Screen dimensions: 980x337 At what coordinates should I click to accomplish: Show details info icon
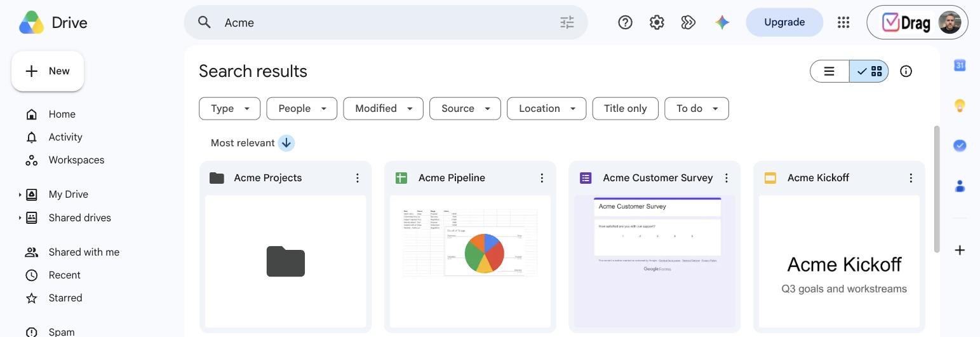click(x=906, y=71)
